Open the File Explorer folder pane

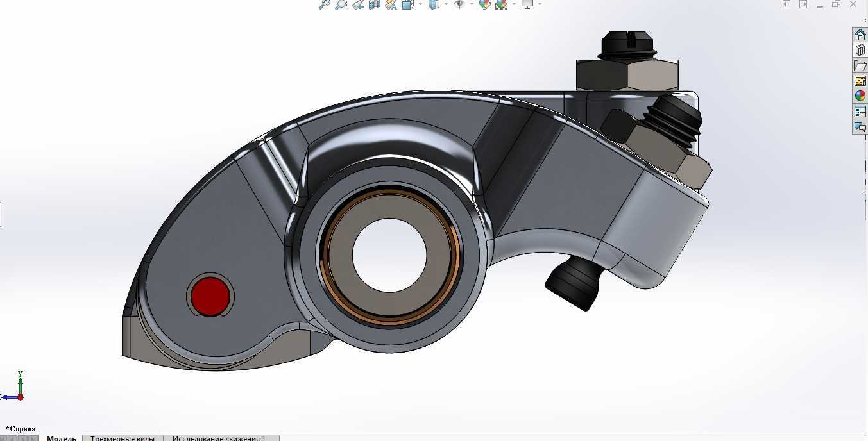pos(860,65)
